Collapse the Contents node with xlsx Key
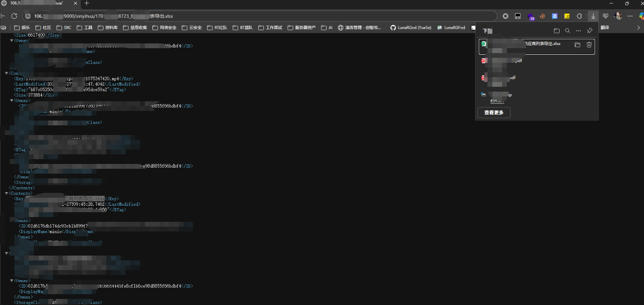The height and width of the screenshot is (305, 644). coord(6,193)
